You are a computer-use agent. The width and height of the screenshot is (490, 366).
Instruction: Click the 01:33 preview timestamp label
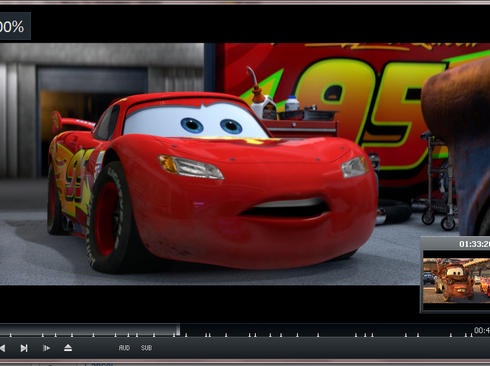click(474, 244)
